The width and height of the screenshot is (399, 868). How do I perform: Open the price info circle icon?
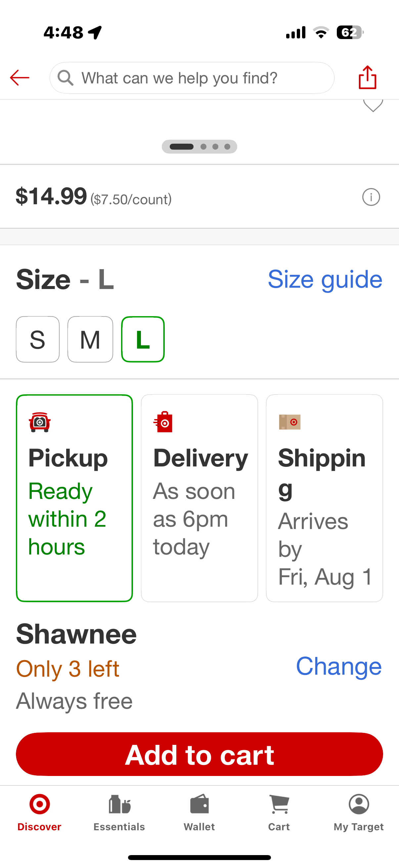[x=371, y=197]
